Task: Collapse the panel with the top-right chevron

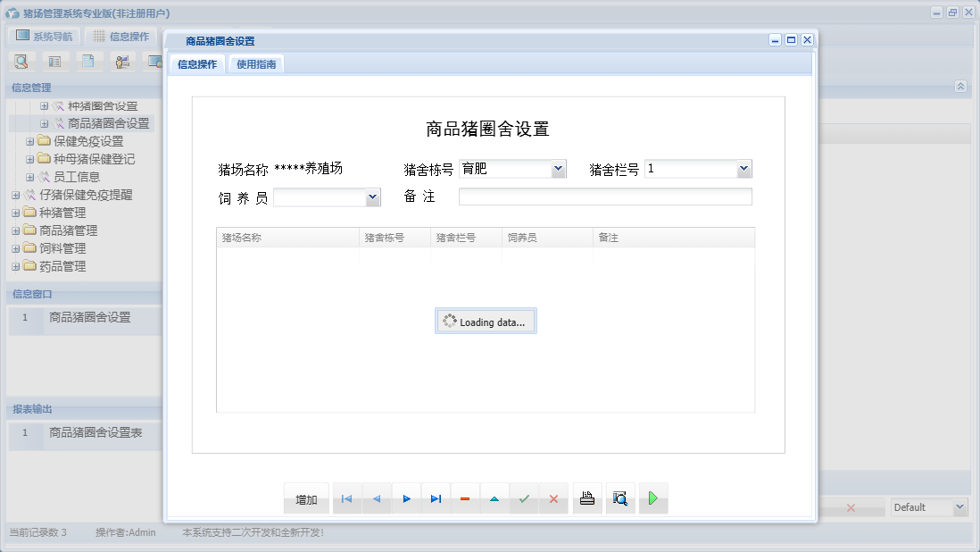Action: [x=960, y=87]
